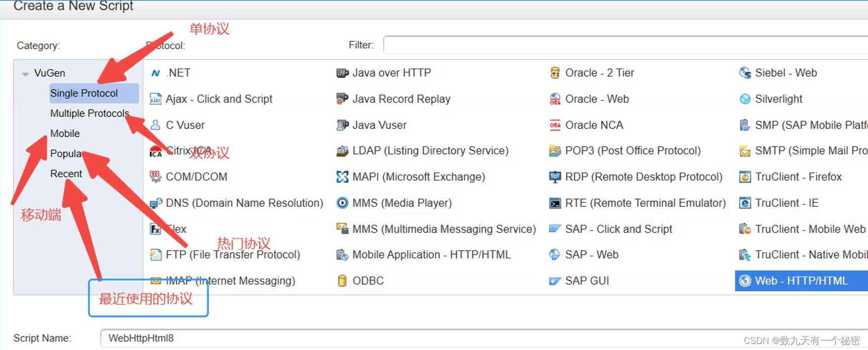Select RDP (Remote Desktop Protocol) entry
This screenshot has width=868, height=350.
pyautogui.click(x=643, y=177)
